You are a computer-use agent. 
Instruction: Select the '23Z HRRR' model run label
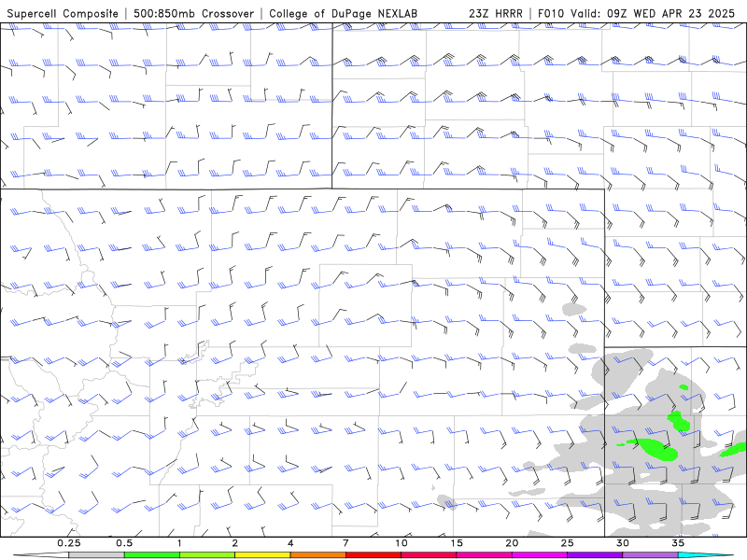(x=496, y=14)
